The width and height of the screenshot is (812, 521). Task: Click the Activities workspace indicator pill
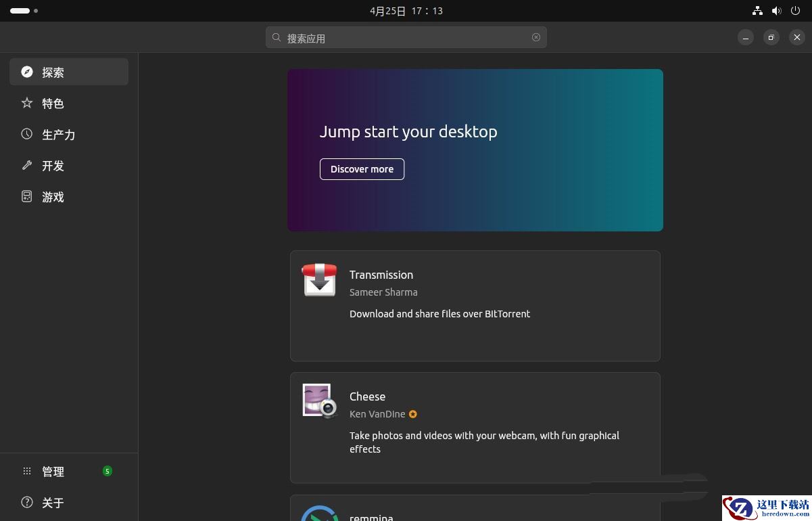[20, 11]
